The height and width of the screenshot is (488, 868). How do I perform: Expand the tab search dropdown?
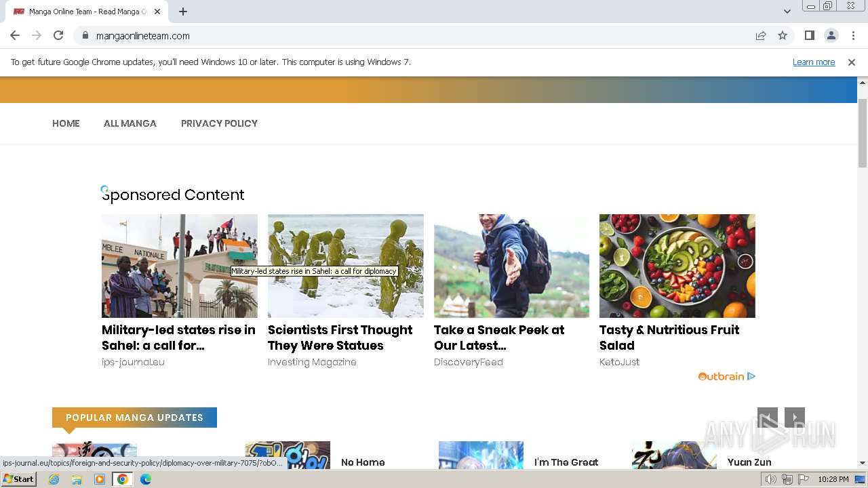787,12
